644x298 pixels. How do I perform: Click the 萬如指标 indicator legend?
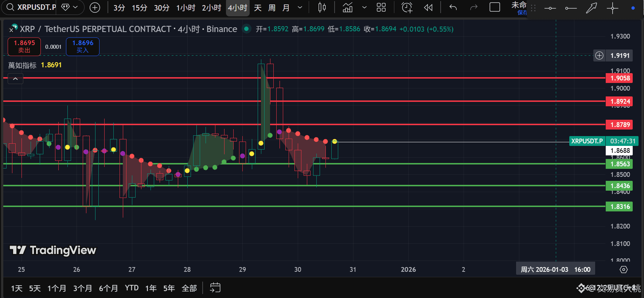(x=22, y=65)
